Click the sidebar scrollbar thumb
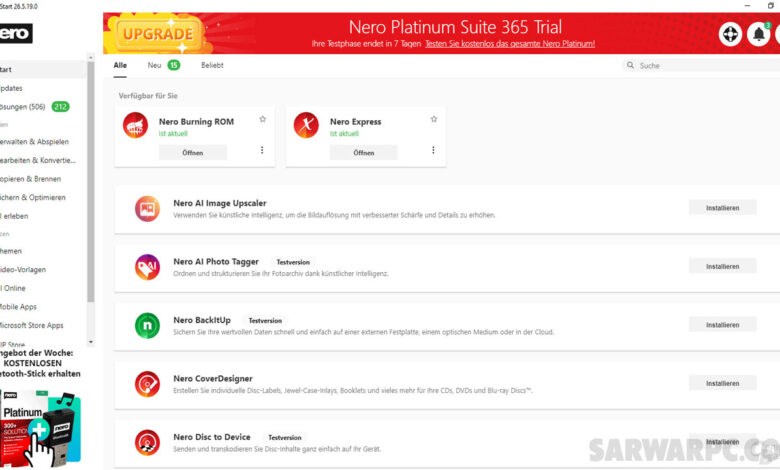Screen dimensions: 780x470 pyautogui.click(x=91, y=182)
